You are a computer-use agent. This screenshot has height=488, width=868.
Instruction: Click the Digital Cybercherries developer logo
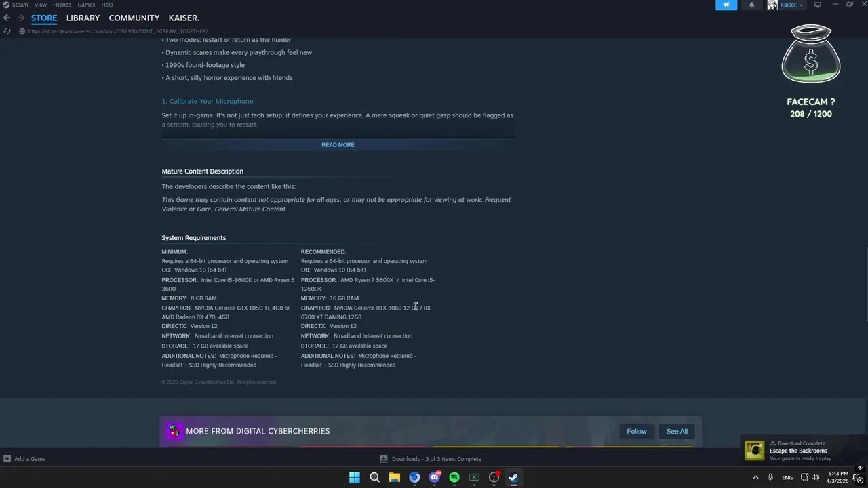(174, 431)
